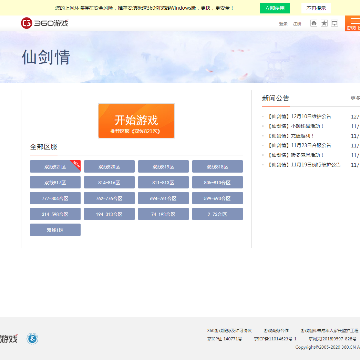Click the 360游戏 logo in header

(45, 23)
